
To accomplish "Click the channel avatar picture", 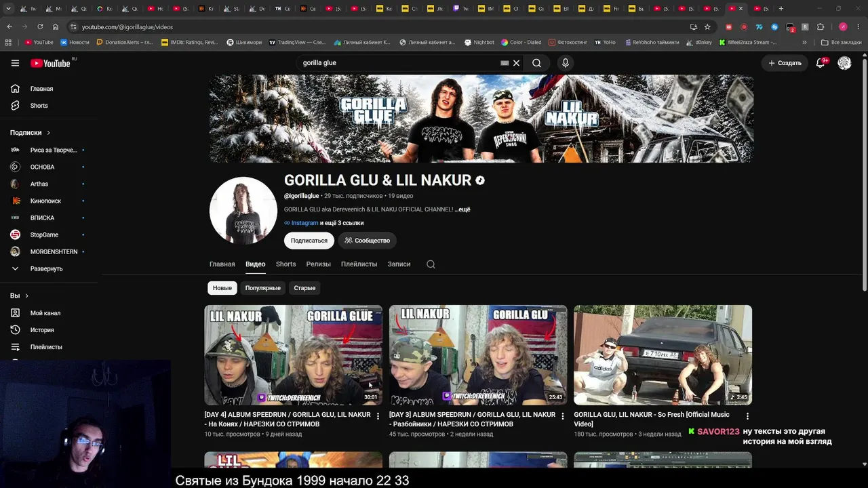I will tap(243, 210).
